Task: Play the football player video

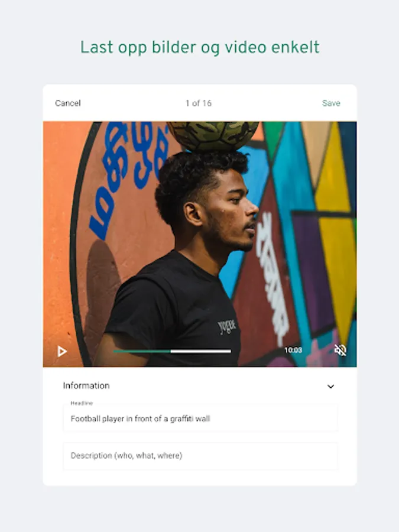Action: tap(61, 351)
